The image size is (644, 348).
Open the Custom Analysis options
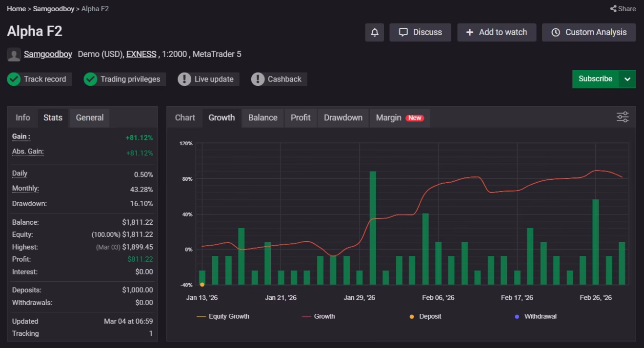pos(589,32)
